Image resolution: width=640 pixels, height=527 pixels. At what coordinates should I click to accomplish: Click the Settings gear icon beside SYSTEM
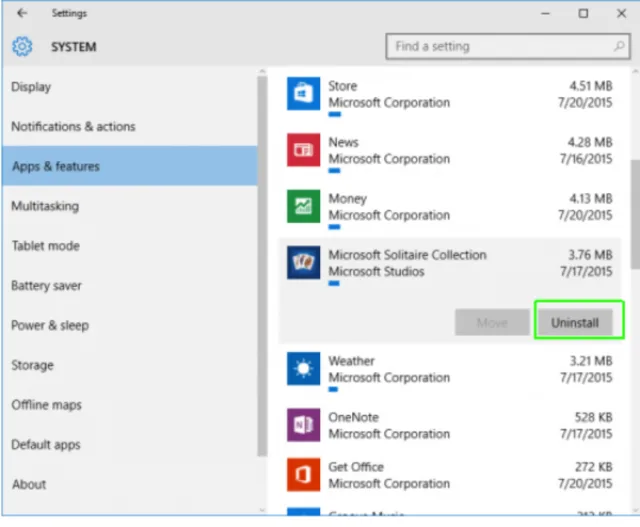pyautogui.click(x=22, y=47)
